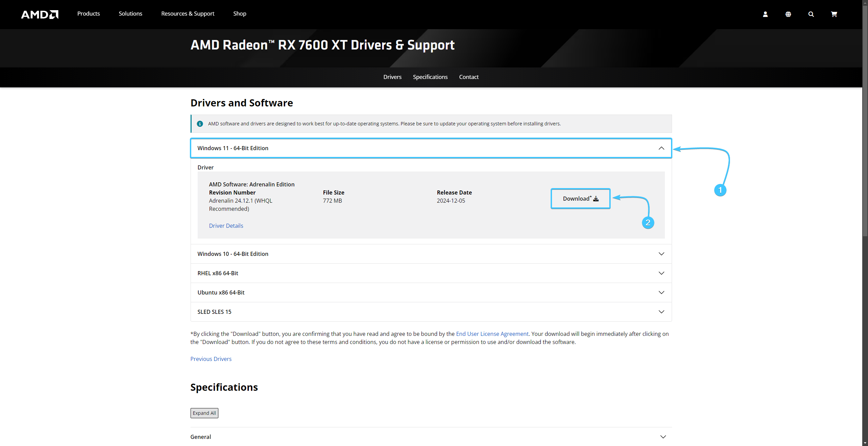Open the End User License Agreement link
The height and width of the screenshot is (446, 868).
492,334
